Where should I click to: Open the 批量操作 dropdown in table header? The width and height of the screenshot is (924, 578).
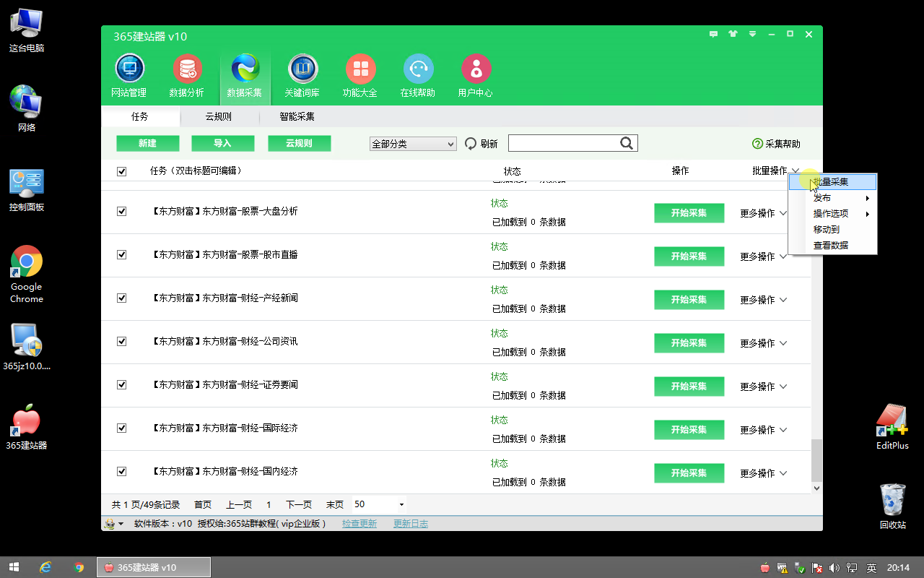point(775,171)
